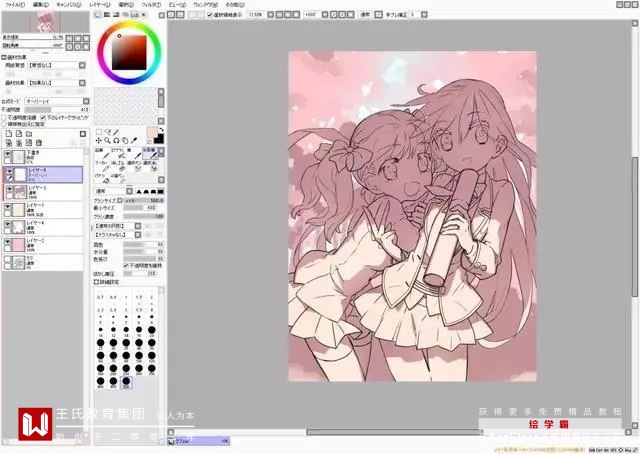The width and height of the screenshot is (640, 454).
Task: Select the lasso selection tool
Action: point(108,132)
